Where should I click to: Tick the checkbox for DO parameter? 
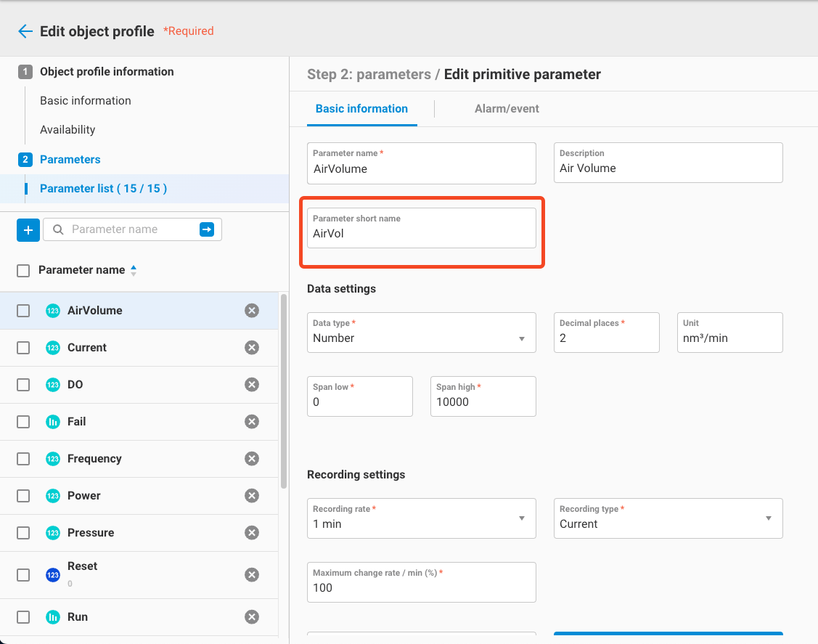23,385
